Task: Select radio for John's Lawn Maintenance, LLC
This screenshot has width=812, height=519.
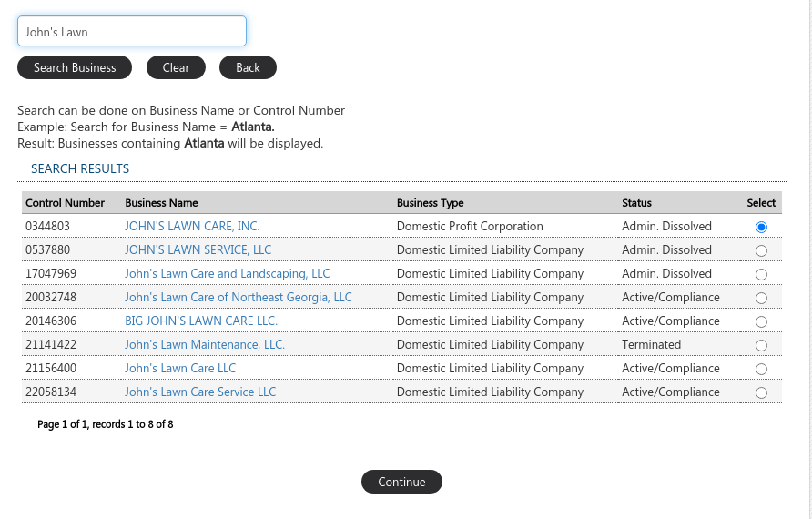Action: coord(761,345)
